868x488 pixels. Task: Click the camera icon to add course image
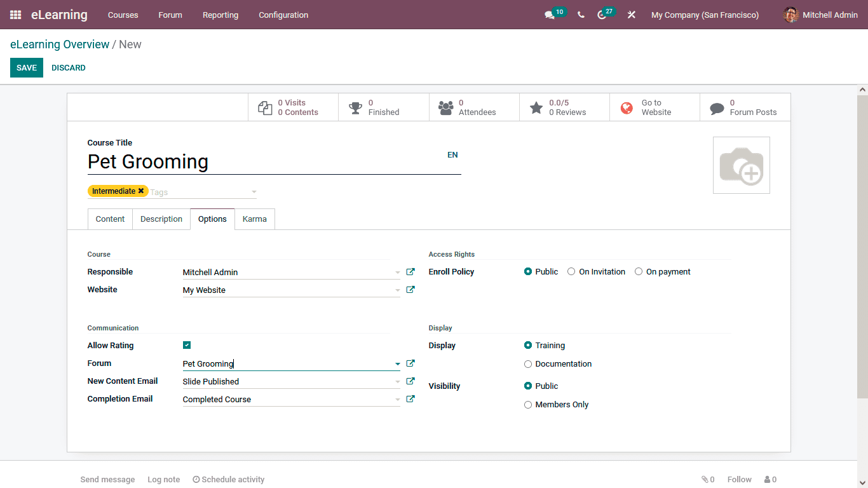coord(741,165)
